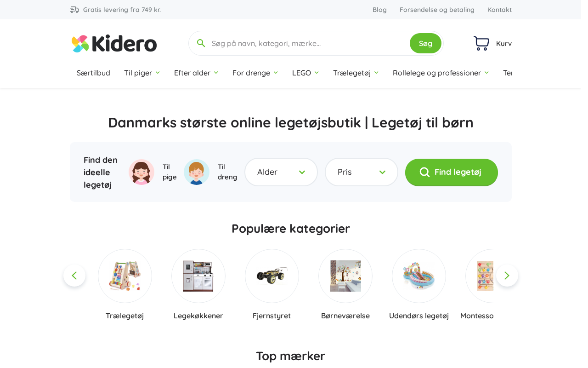Select the Til pige girl avatar
This screenshot has width=588, height=368.
[x=141, y=172]
